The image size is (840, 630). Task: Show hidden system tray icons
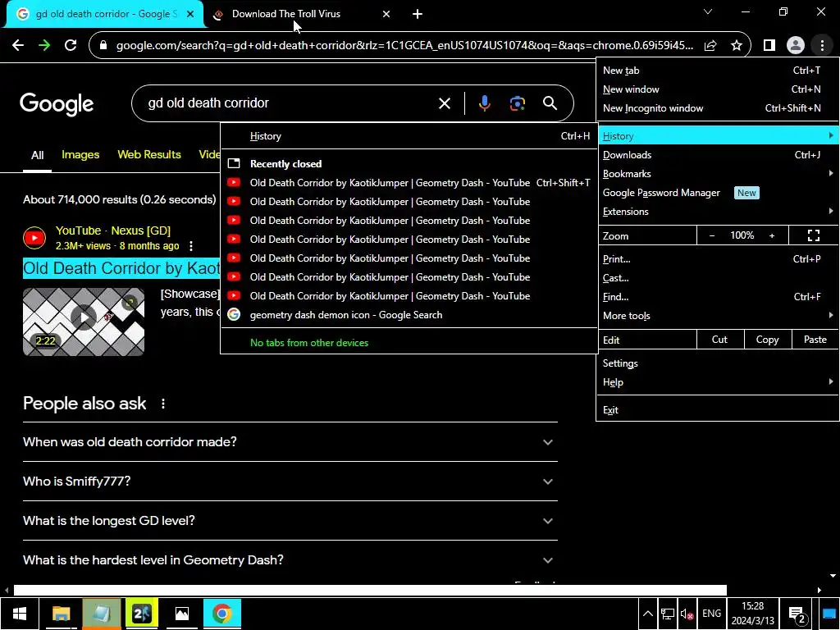click(648, 614)
